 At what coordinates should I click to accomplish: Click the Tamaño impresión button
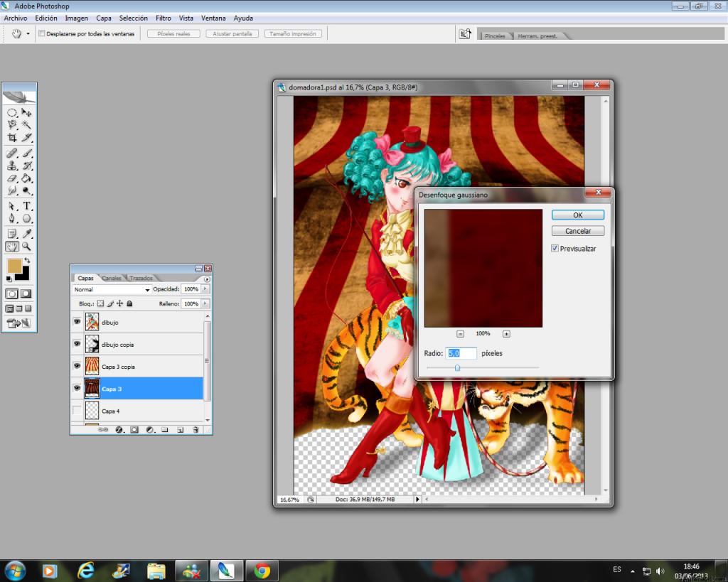293,34
